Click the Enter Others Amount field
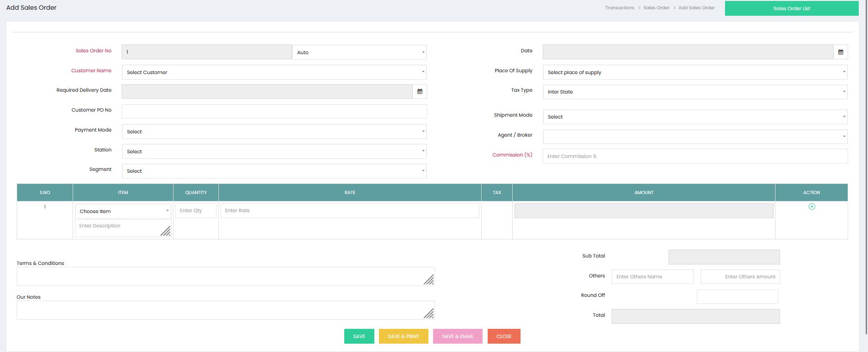 coord(740,277)
